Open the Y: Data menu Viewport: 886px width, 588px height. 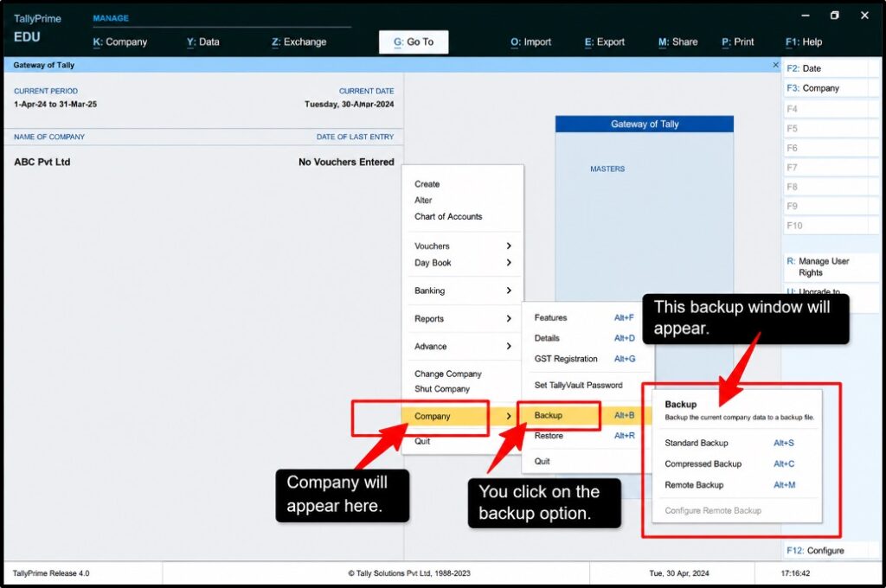(202, 42)
